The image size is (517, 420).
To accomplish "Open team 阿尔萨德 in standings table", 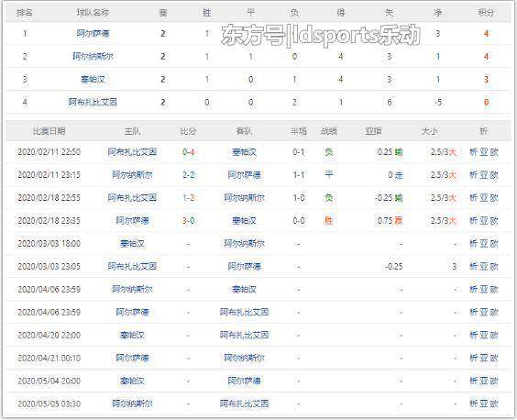I will (93, 33).
